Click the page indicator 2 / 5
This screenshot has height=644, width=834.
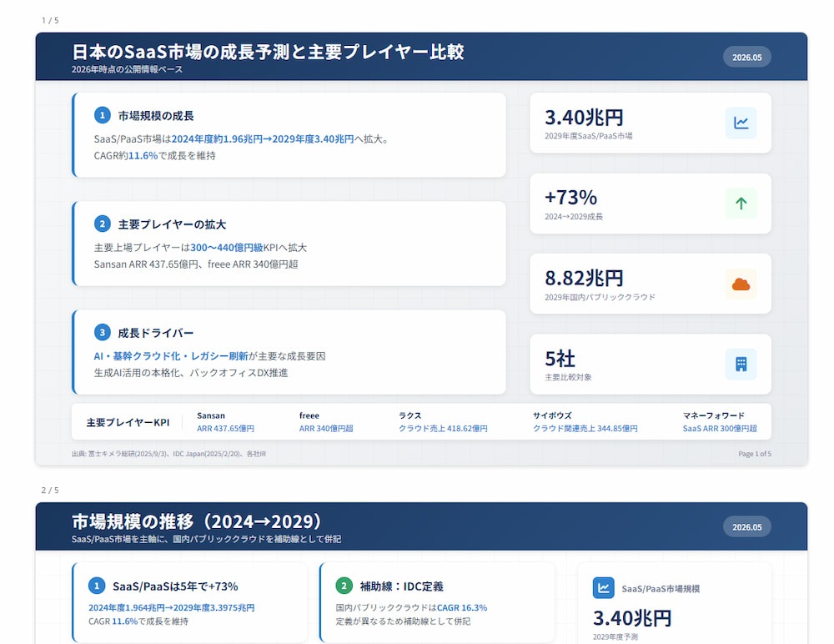(50, 491)
